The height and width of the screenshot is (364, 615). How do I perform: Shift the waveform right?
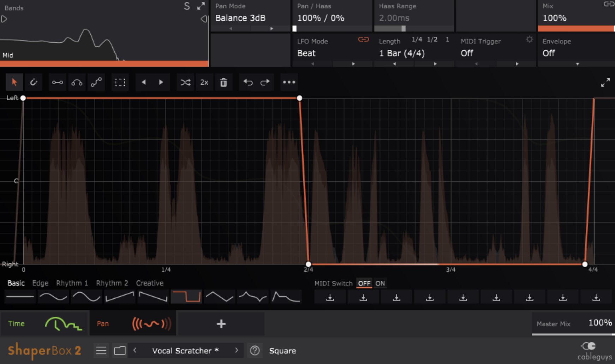click(x=161, y=82)
